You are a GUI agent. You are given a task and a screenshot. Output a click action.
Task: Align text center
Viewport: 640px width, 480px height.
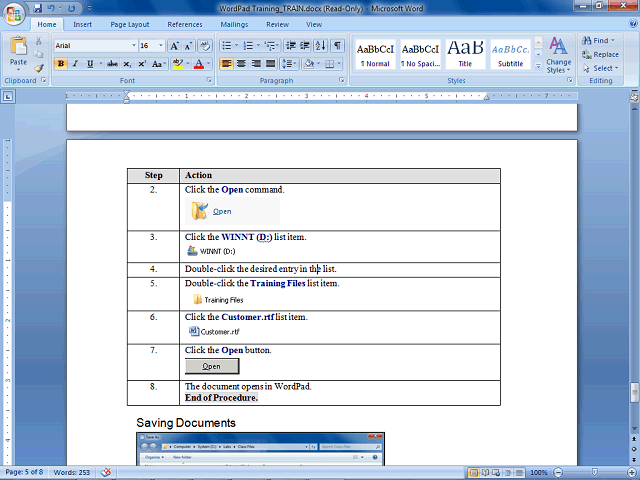[x=241, y=64]
